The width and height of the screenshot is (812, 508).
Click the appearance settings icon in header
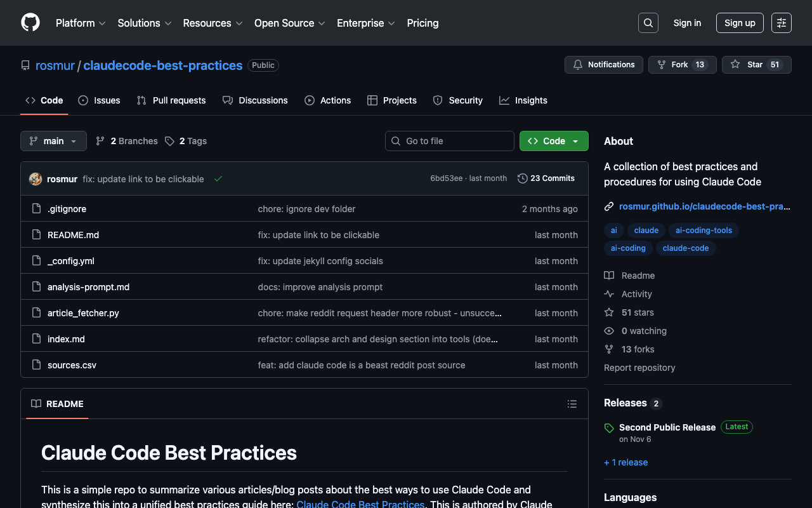coord(781,23)
